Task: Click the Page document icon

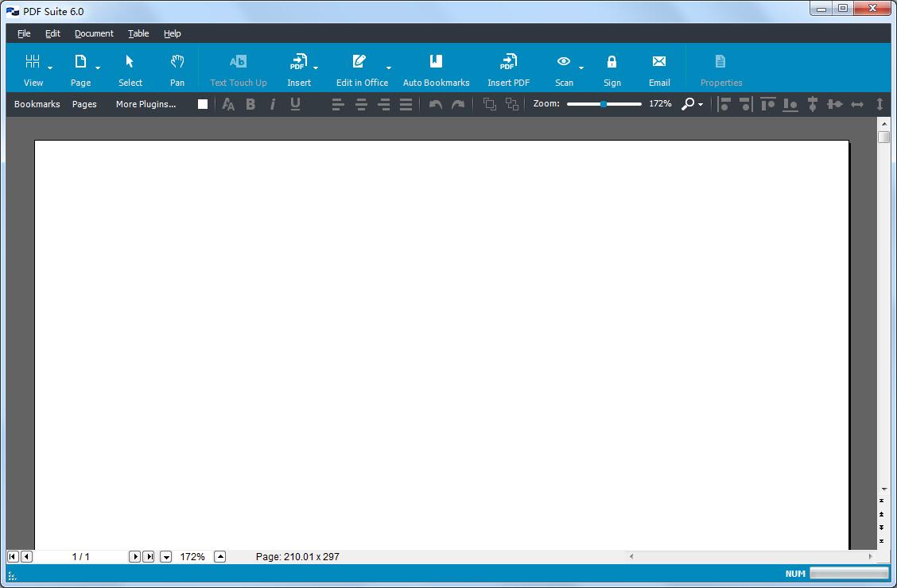Action: [80, 61]
